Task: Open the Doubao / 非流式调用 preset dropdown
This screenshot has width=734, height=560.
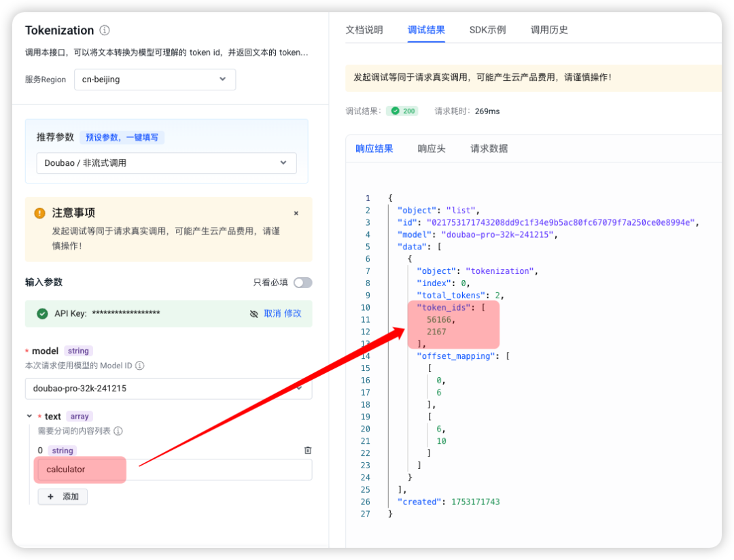Action: click(167, 163)
